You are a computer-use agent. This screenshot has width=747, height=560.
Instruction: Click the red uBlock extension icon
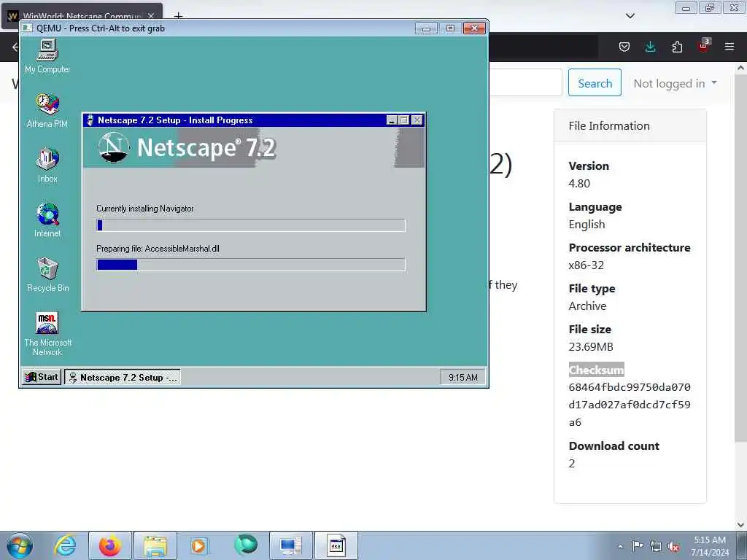[704, 46]
